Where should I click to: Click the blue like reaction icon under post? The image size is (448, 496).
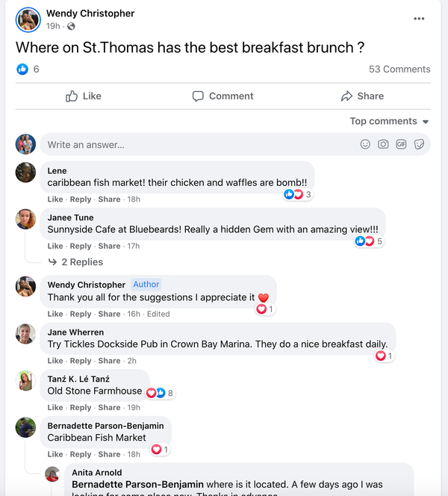(x=22, y=69)
